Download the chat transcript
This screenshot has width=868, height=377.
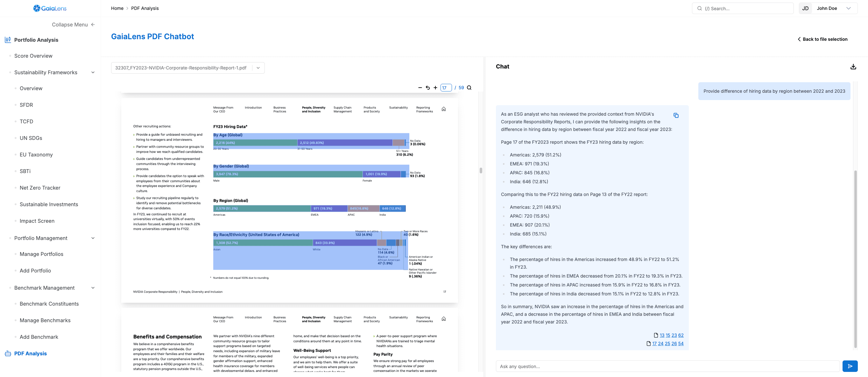tap(853, 67)
